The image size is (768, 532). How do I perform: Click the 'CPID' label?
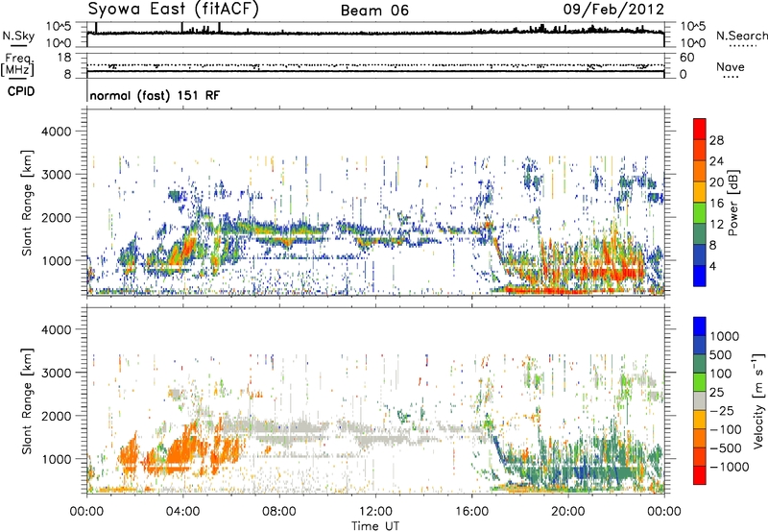[x=21, y=91]
